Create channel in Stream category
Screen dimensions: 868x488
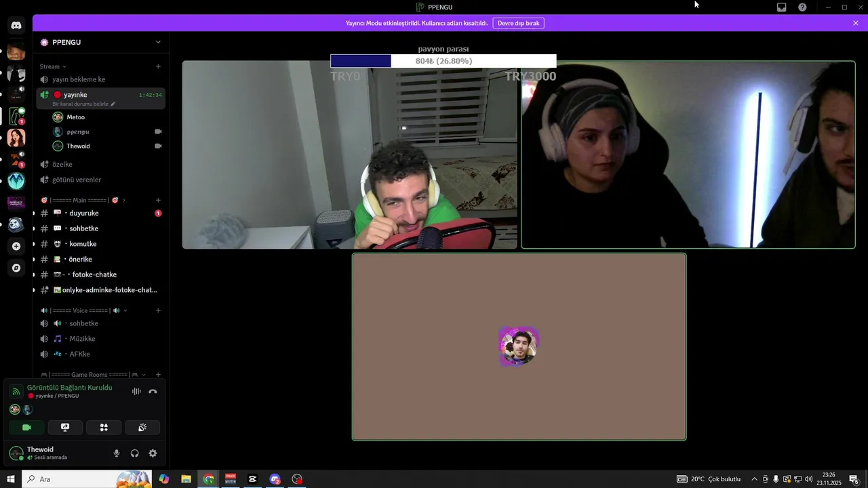[158, 66]
